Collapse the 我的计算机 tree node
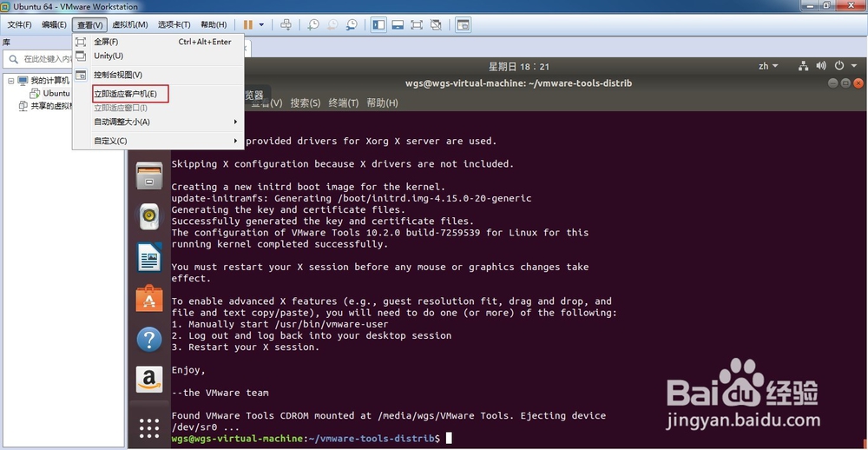The width and height of the screenshot is (868, 450). (11, 80)
